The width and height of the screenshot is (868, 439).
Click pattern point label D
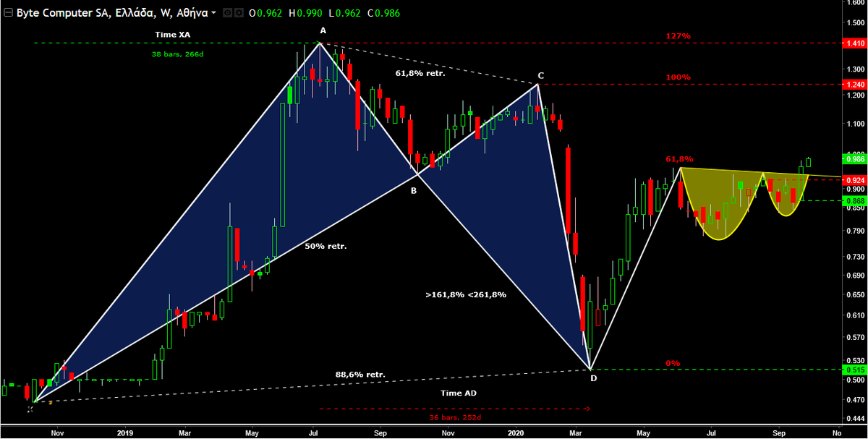[593, 378]
